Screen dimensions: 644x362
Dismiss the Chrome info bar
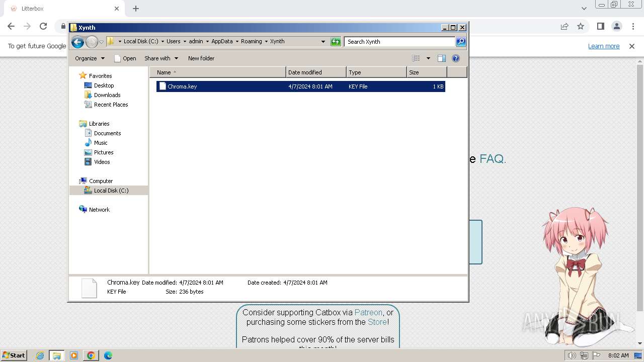coord(632,46)
